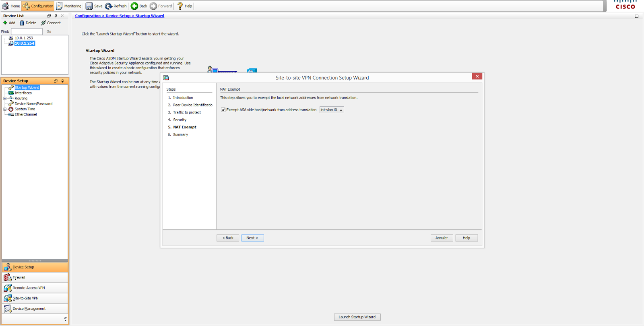This screenshot has height=326, width=644.
Task: Save the running configuration
Action: [94, 6]
